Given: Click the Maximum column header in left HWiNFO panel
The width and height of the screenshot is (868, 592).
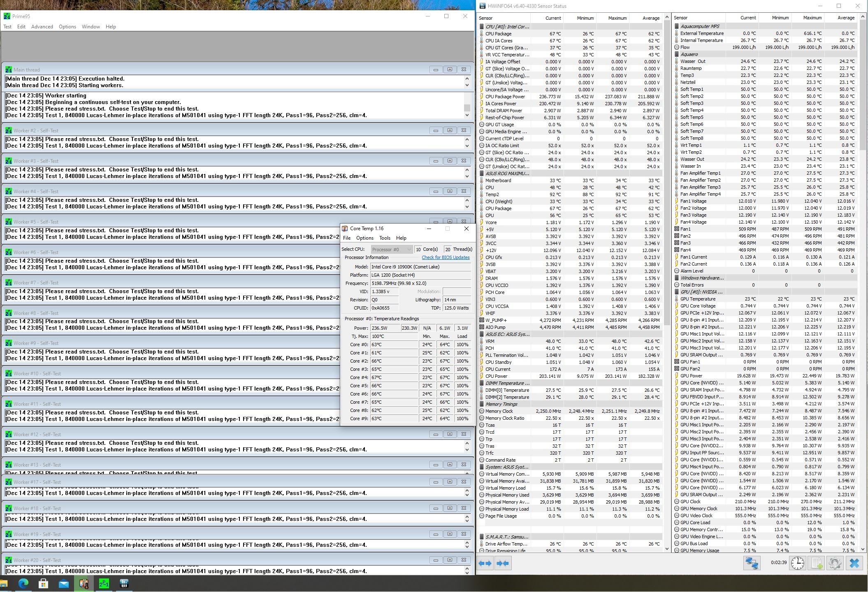Looking at the screenshot, I should (x=613, y=18).
